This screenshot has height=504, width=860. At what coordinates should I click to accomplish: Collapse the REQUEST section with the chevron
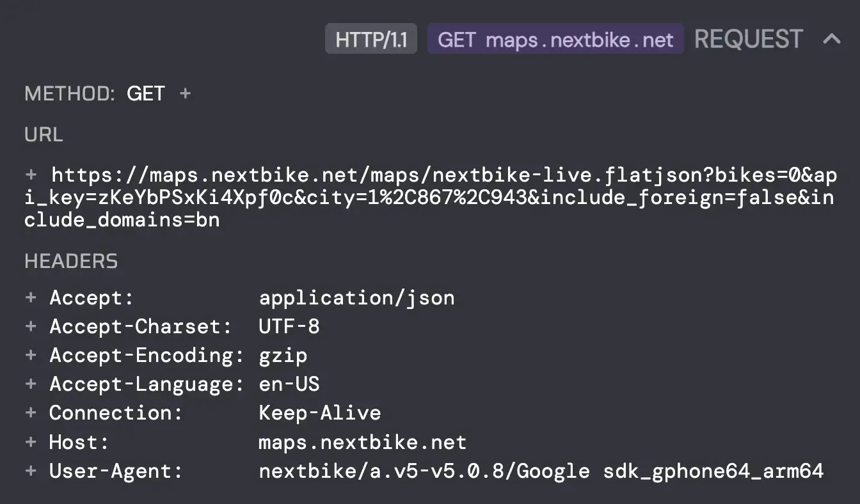coord(831,39)
